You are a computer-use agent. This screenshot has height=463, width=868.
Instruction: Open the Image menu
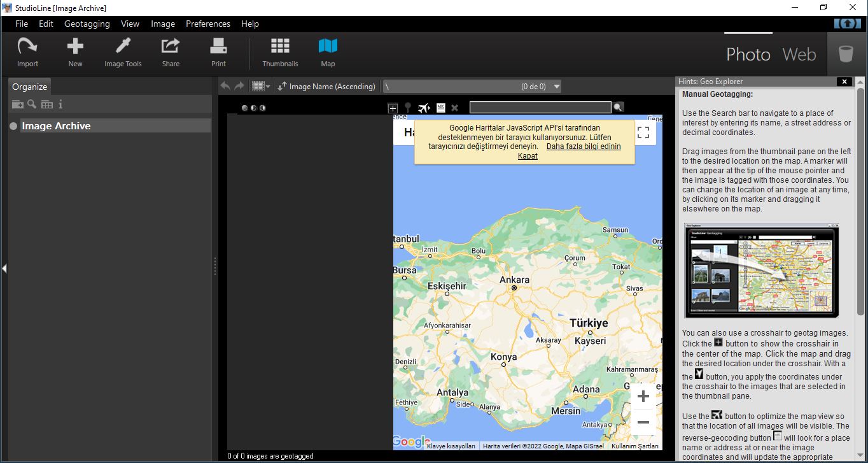pyautogui.click(x=163, y=24)
